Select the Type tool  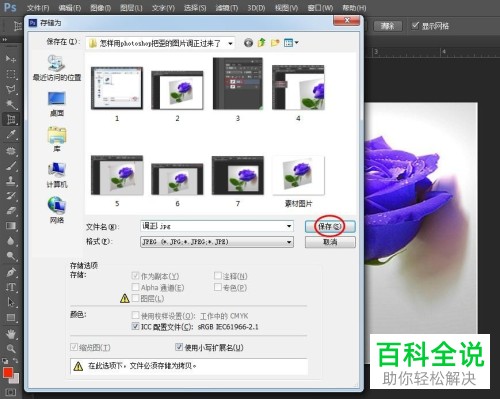point(11,287)
